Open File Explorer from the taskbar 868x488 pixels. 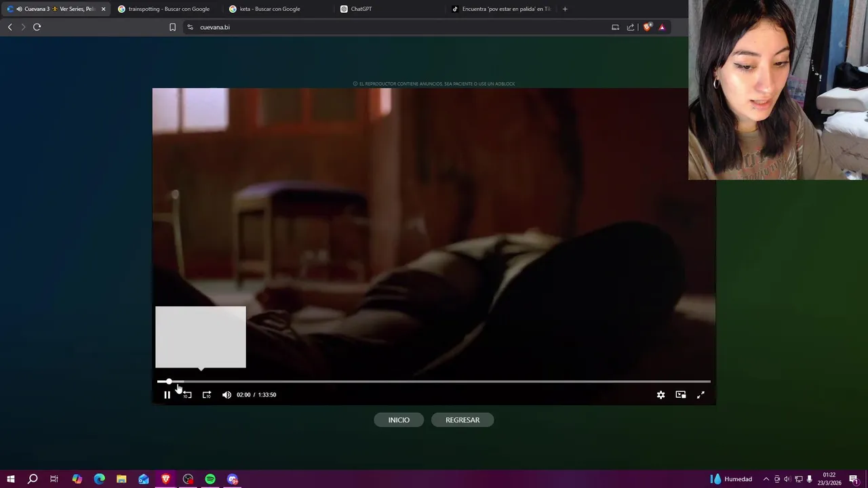click(121, 479)
